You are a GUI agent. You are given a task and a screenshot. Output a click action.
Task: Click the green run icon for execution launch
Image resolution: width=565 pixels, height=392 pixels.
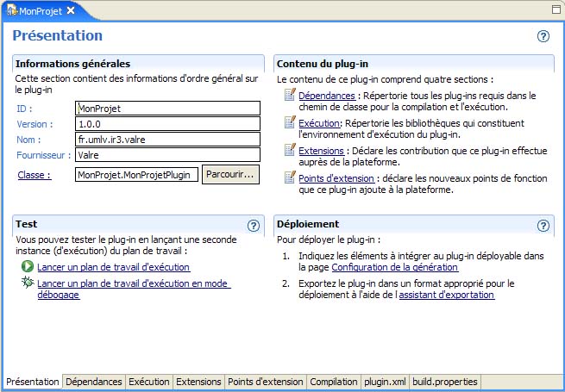point(28,267)
